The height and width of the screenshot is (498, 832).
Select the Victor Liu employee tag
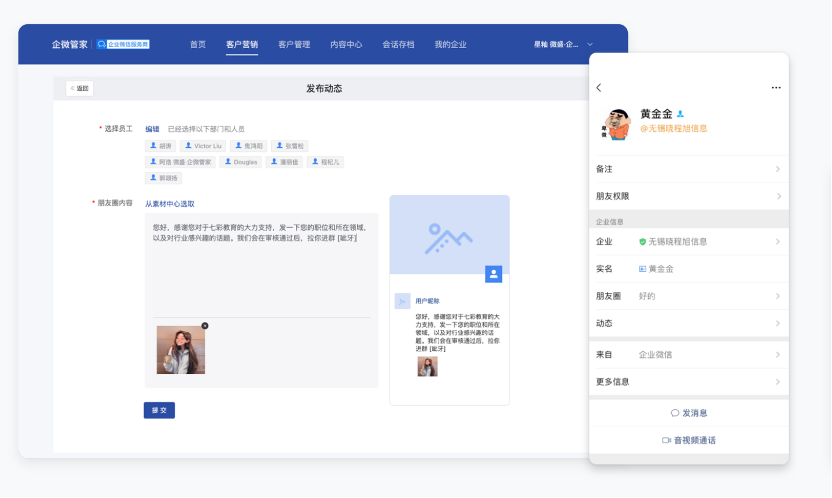point(204,146)
